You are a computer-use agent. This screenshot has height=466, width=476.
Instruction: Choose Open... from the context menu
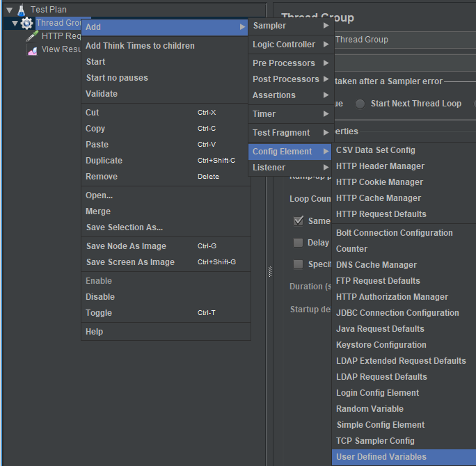click(x=166, y=195)
